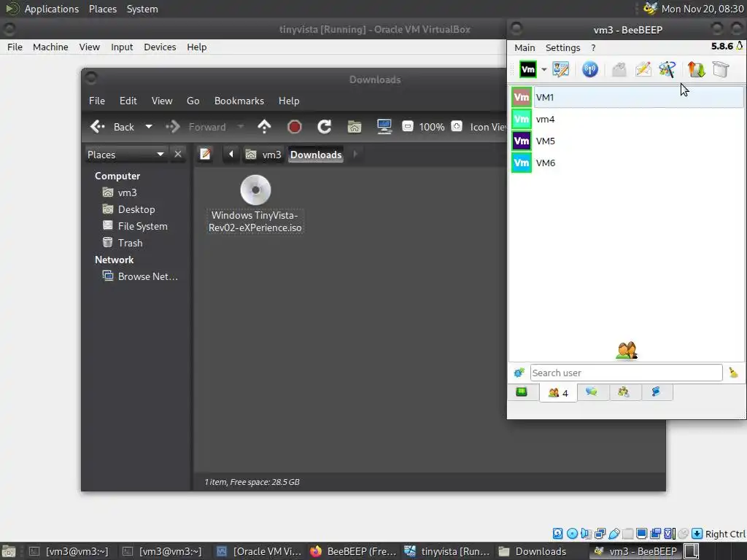747x560 pixels.
Task: Click the Downloads path bar button
Action: click(316, 155)
